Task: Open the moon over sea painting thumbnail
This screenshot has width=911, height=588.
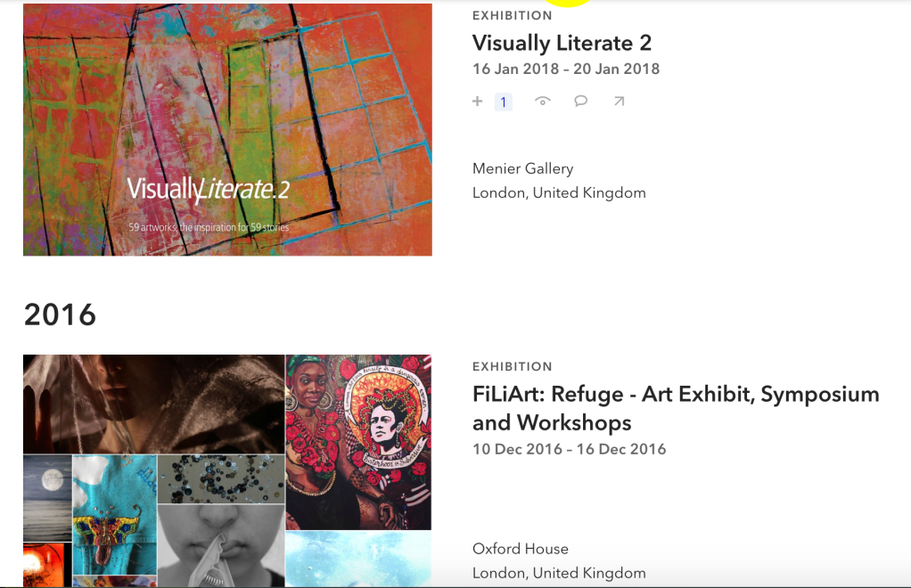Action: point(47,498)
